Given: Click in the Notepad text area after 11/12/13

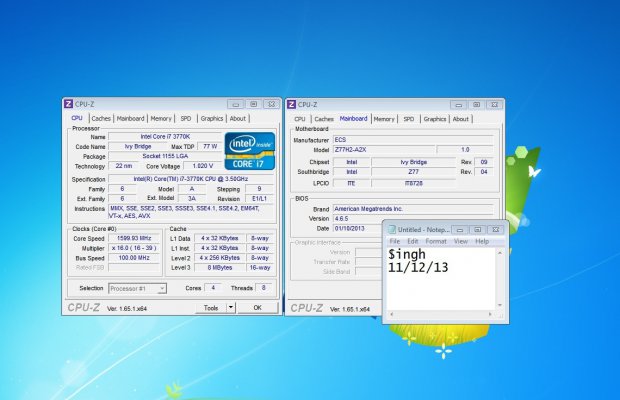Looking at the screenshot, I should click(451, 268).
